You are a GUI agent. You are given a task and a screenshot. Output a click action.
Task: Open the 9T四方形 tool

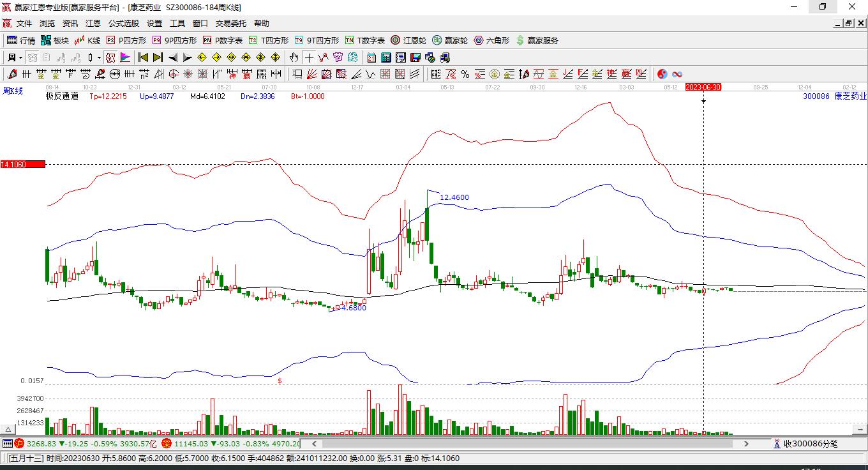pos(317,40)
